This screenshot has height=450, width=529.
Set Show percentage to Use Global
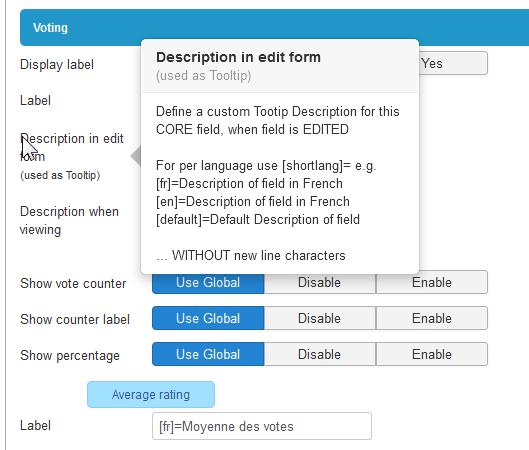(208, 354)
